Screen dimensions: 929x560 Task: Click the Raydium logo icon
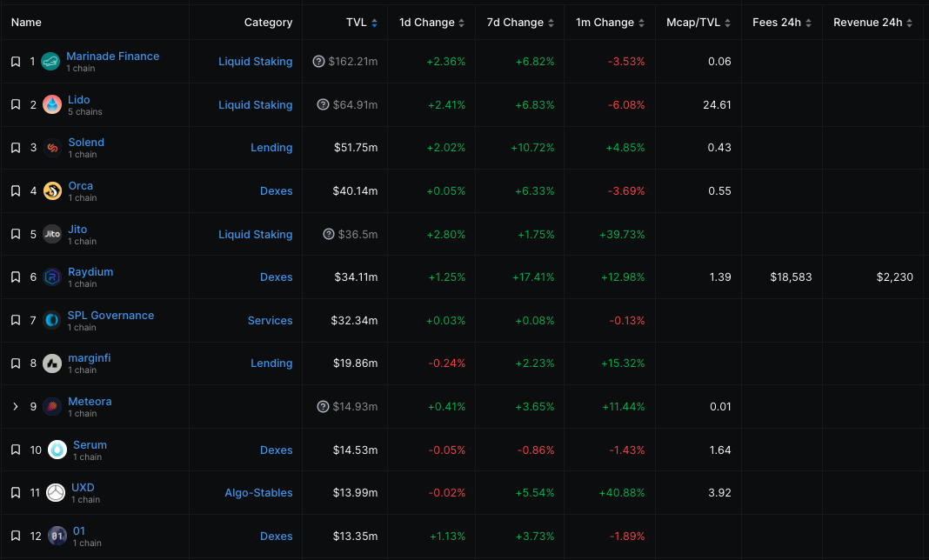tap(52, 277)
